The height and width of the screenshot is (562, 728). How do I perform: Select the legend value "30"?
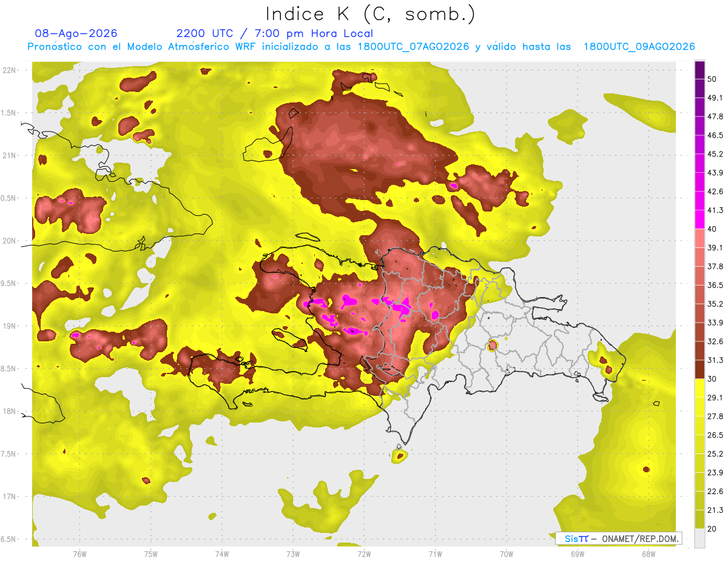tap(713, 379)
